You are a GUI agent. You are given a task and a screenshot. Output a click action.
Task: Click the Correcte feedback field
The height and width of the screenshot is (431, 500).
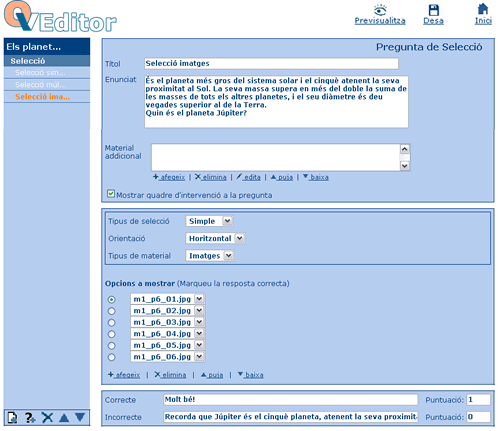click(291, 399)
